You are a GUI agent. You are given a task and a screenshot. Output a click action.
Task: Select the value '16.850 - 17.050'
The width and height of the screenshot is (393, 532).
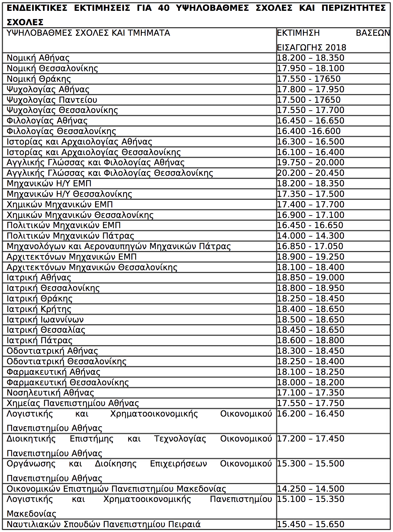coord(310,246)
